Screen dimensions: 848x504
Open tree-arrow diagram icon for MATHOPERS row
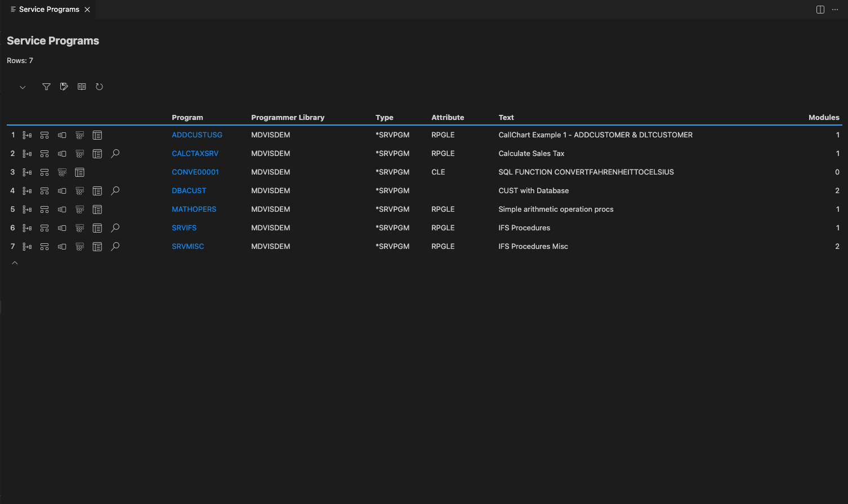click(27, 209)
